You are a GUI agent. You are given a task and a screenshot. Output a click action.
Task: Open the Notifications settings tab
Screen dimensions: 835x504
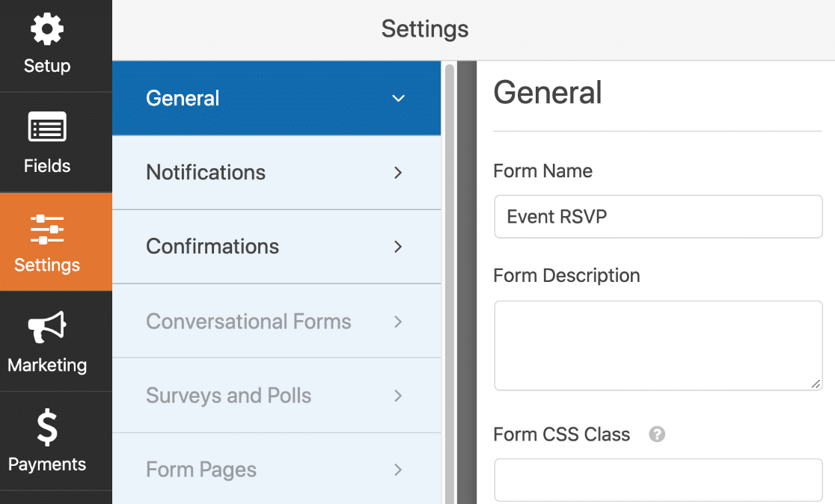point(276,173)
